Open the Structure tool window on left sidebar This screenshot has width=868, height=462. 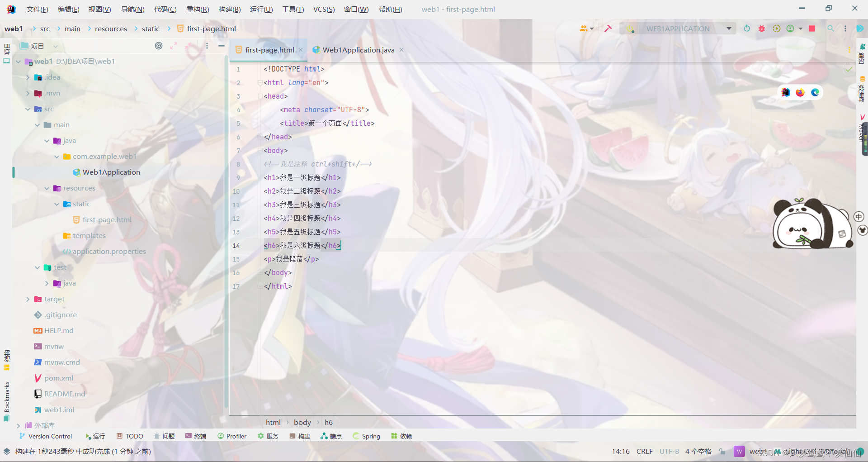pyautogui.click(x=6, y=360)
